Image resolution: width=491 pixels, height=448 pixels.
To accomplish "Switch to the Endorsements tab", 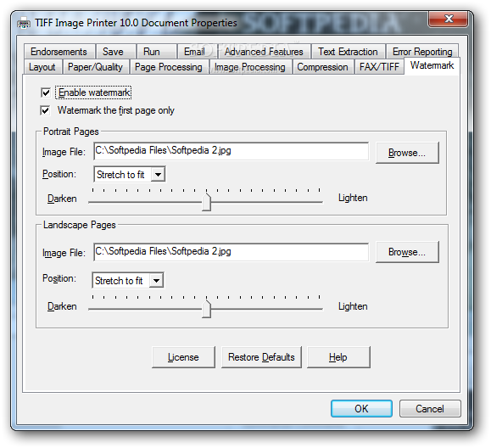I will (x=59, y=52).
